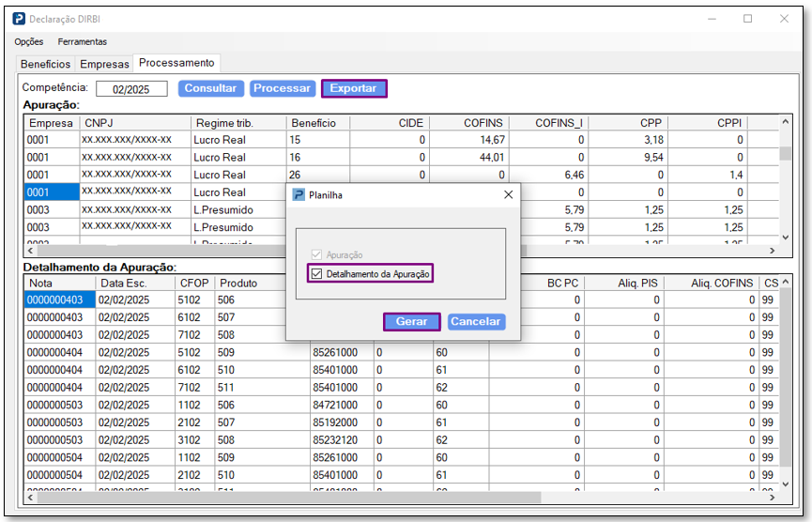Minimize the Declaração DIRBI window

click(x=712, y=19)
